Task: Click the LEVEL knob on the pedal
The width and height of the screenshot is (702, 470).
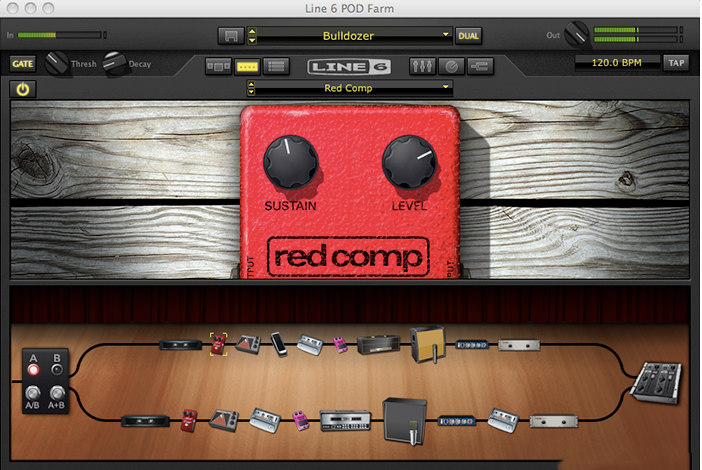Action: pyautogui.click(x=409, y=162)
